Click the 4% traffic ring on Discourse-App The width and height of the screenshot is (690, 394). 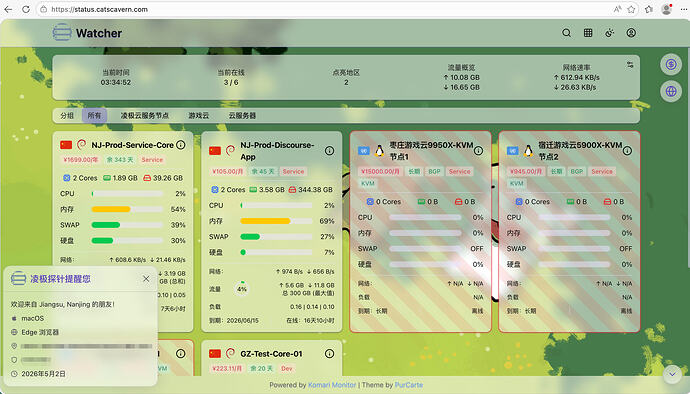click(x=242, y=289)
